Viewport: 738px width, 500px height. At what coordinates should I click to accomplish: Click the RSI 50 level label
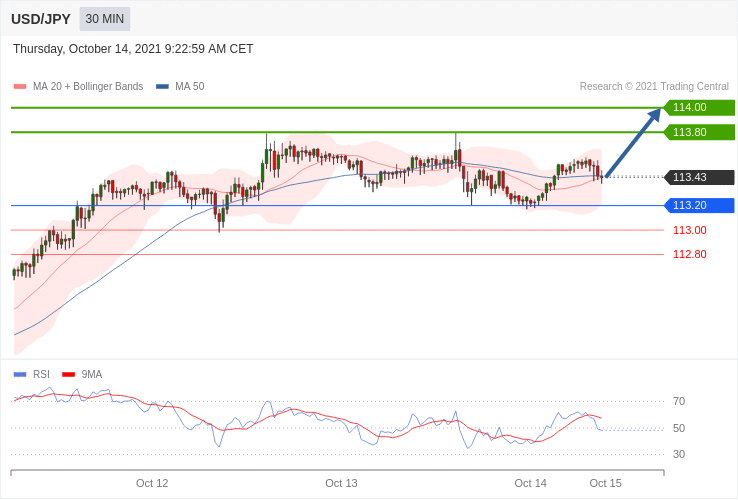click(x=679, y=428)
